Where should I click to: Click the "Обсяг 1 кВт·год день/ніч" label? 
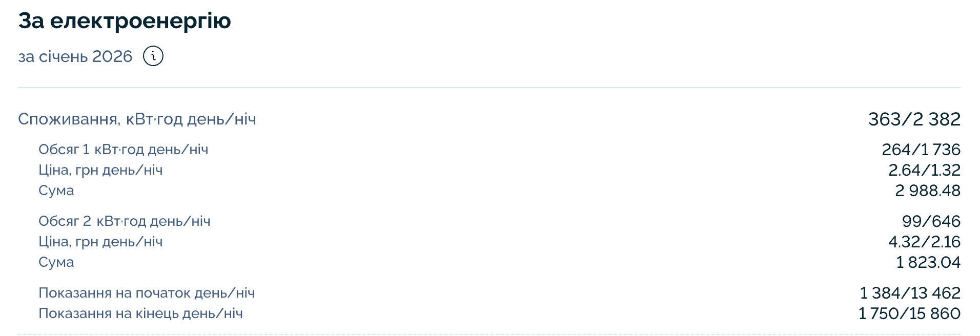click(x=124, y=150)
